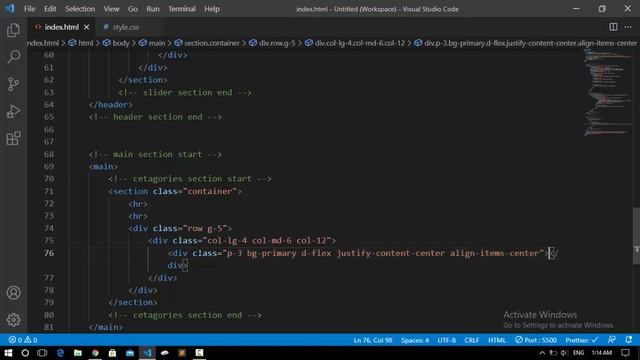The width and height of the screenshot is (640, 360).
Task: Open the editor More Actions ellipsis
Action: pyautogui.click(x=628, y=27)
